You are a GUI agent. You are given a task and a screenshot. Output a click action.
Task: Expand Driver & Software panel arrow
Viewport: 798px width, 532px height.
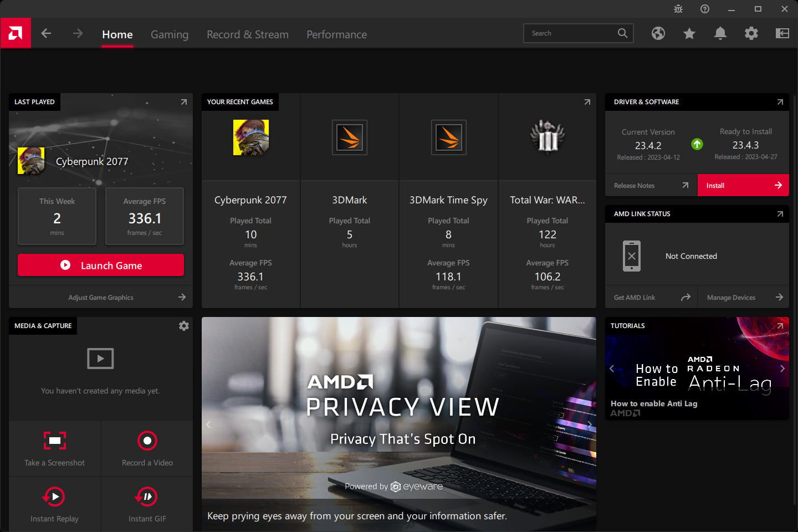(x=780, y=102)
